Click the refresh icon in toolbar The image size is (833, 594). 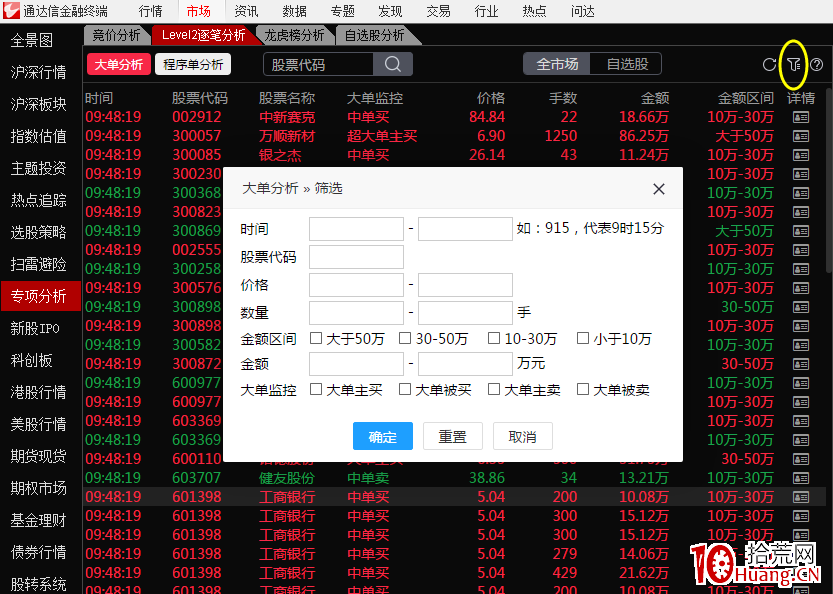pos(769,65)
